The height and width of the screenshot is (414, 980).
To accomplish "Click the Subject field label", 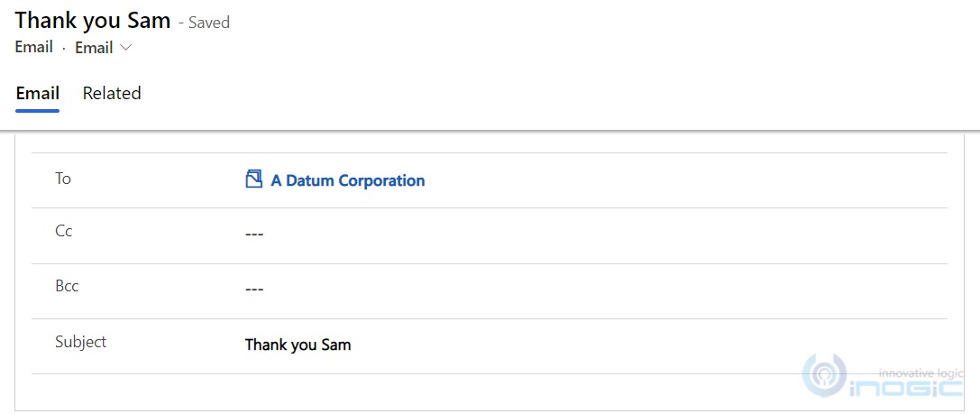I will click(x=80, y=342).
